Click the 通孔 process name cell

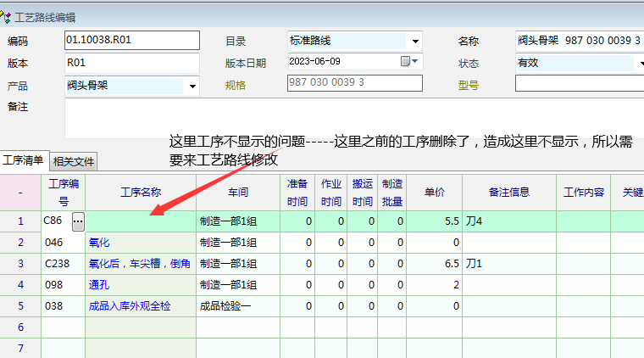[140, 284]
